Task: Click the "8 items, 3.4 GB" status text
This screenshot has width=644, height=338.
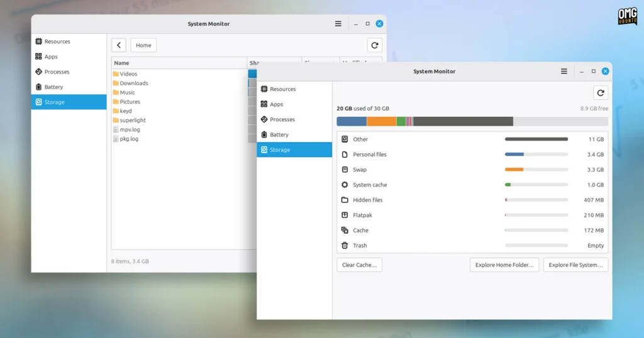Action: 130,261
